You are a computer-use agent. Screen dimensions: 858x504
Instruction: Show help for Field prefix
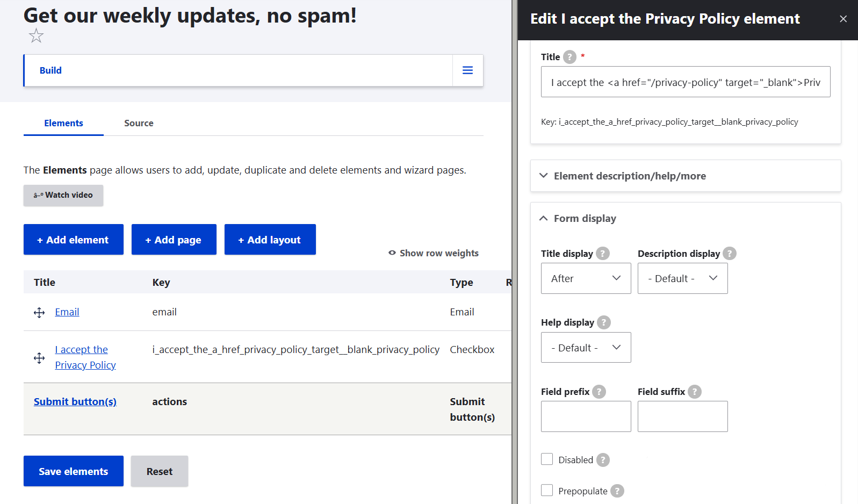click(x=599, y=392)
